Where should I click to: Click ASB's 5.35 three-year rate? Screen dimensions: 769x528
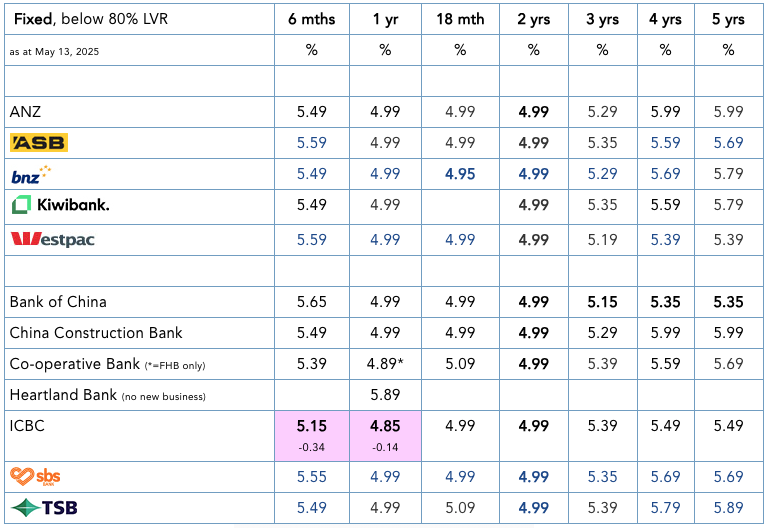tap(602, 143)
